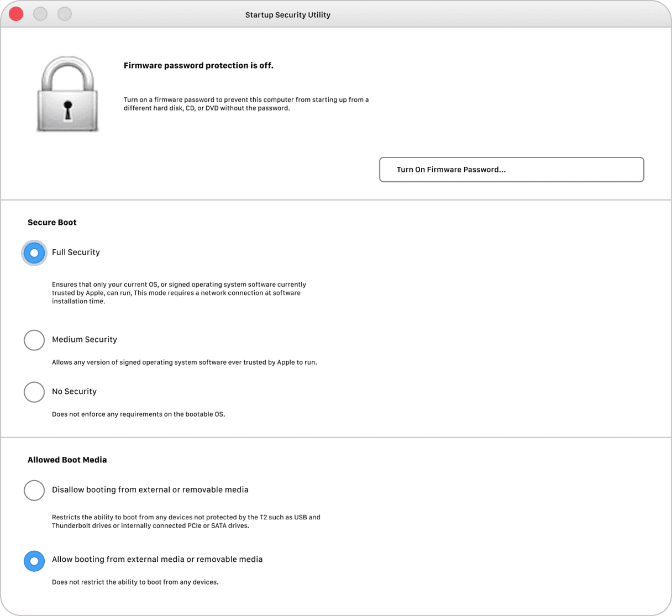Click the 'Firmware password protection is off' heading
Screen dimensions: 672x616
pyautogui.click(x=198, y=66)
